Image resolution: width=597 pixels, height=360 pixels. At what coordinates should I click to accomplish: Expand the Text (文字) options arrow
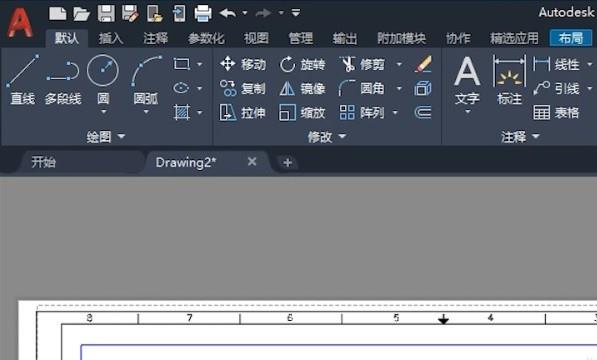pyautogui.click(x=468, y=112)
